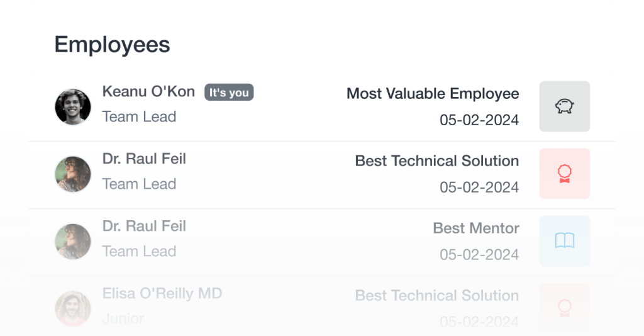Click the Junior role under Elisa O'Reilly
This screenshot has height=336, width=644.
pos(123,318)
